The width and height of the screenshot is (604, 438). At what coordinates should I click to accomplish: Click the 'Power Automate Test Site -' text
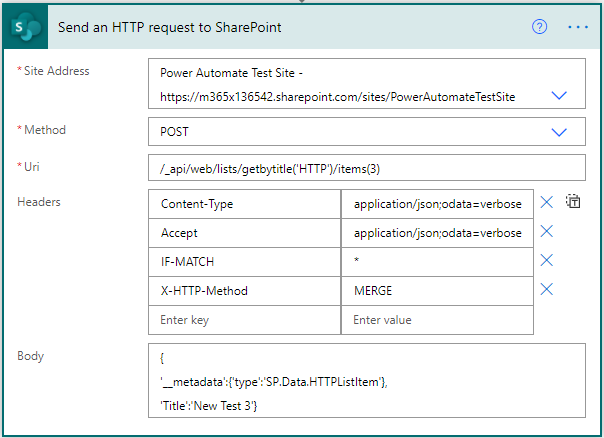(231, 73)
